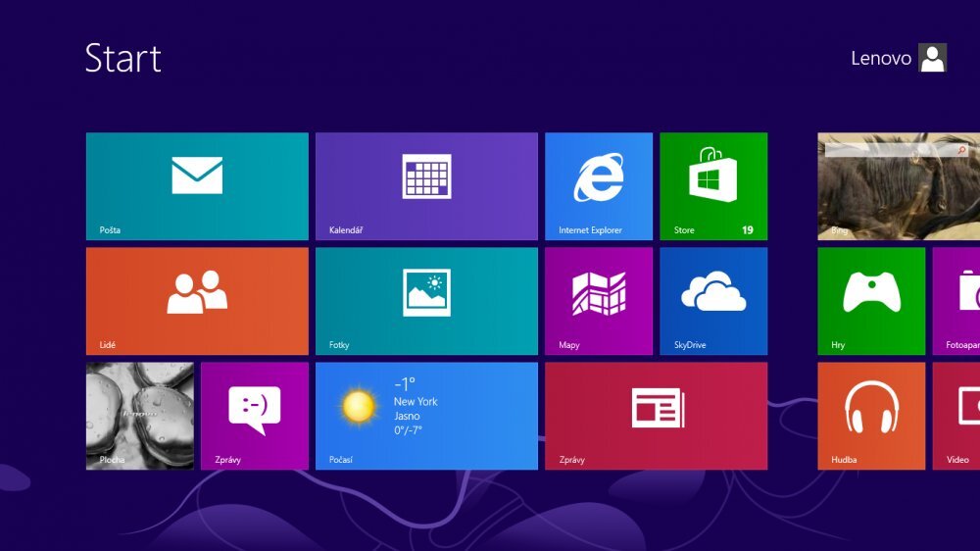Open the Video tile
Viewport: 980px width, 551px height.
(x=956, y=416)
